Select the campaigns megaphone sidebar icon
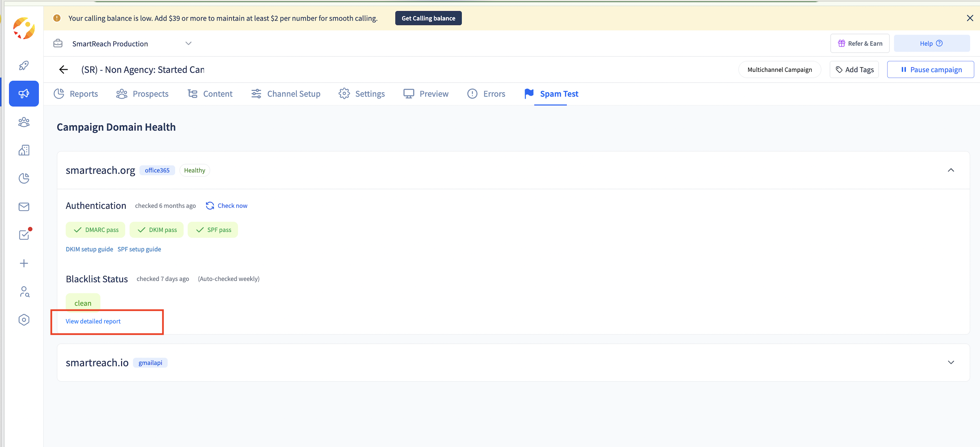Viewport: 980px width, 447px height. click(24, 94)
